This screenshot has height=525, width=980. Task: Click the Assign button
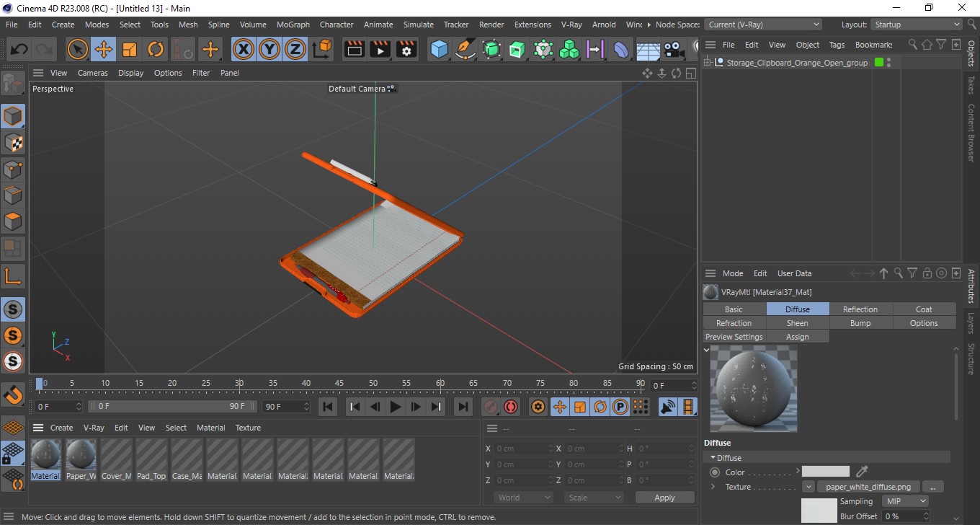797,337
